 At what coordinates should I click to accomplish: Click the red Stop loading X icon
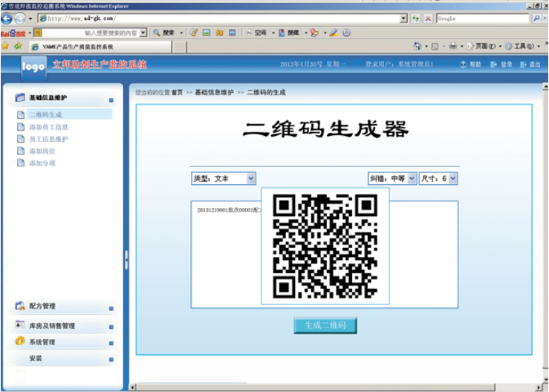pyautogui.click(x=428, y=19)
